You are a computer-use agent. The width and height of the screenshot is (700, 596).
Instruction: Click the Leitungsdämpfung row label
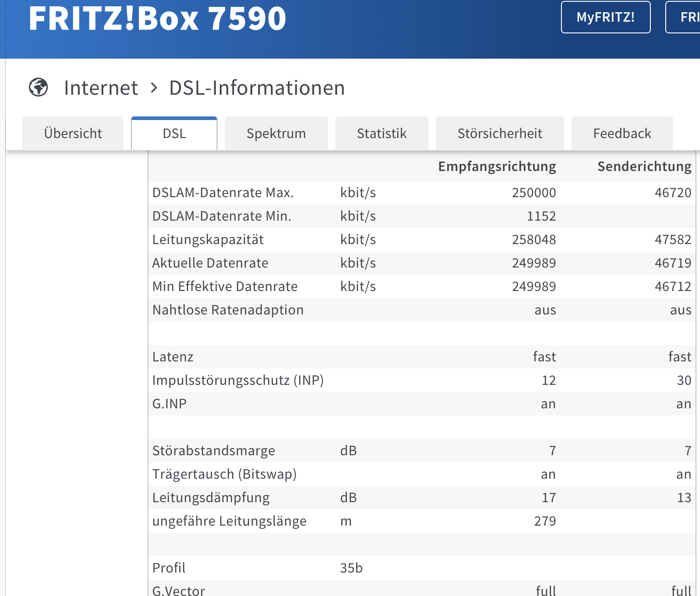click(211, 498)
